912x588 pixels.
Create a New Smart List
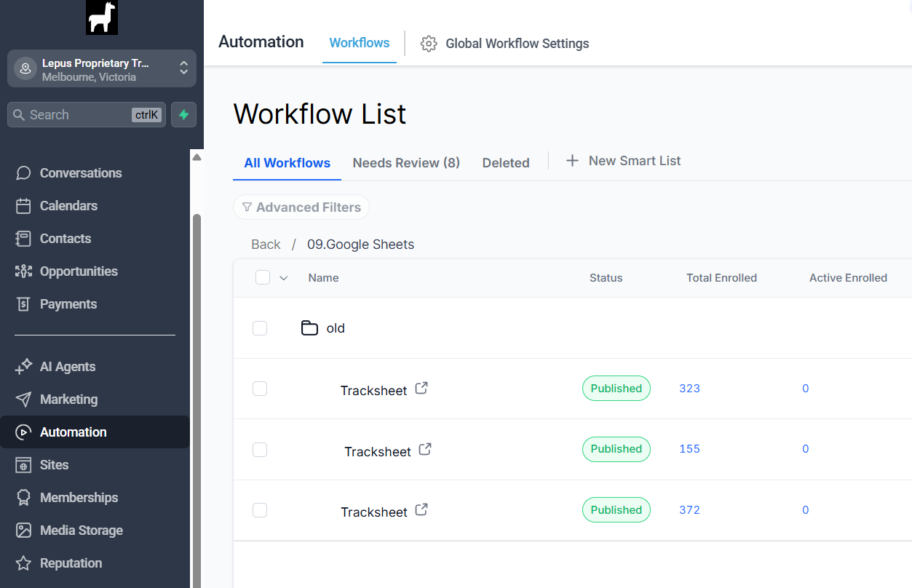coord(623,160)
